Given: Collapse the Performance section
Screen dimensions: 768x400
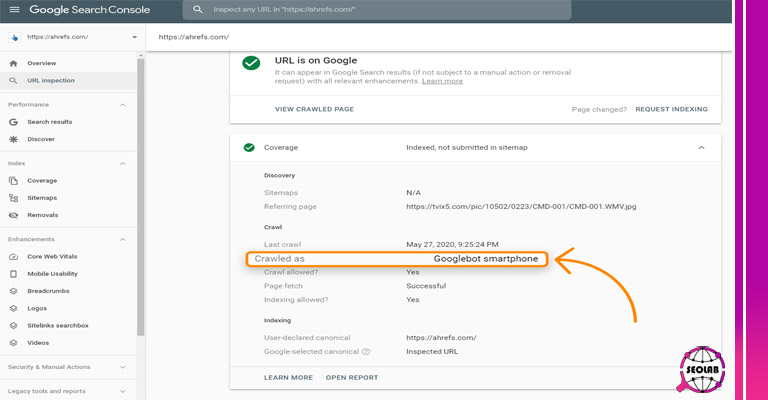Looking at the screenshot, I should point(122,105).
